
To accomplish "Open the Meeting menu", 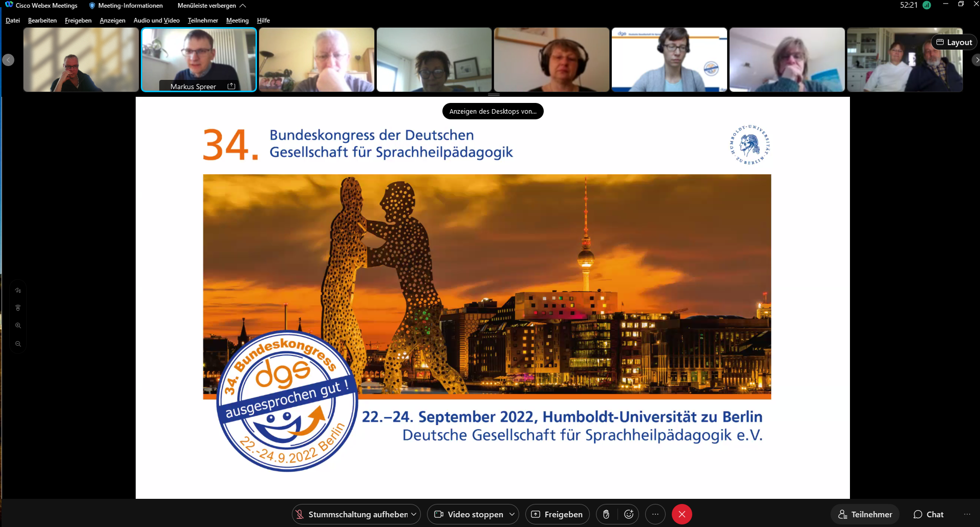I will (x=237, y=20).
